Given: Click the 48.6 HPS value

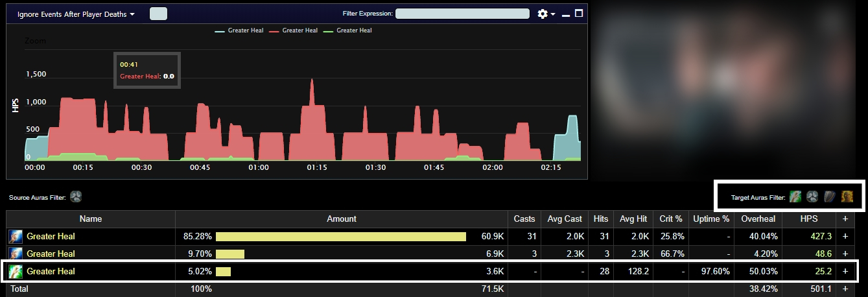Looking at the screenshot, I should pos(823,254).
